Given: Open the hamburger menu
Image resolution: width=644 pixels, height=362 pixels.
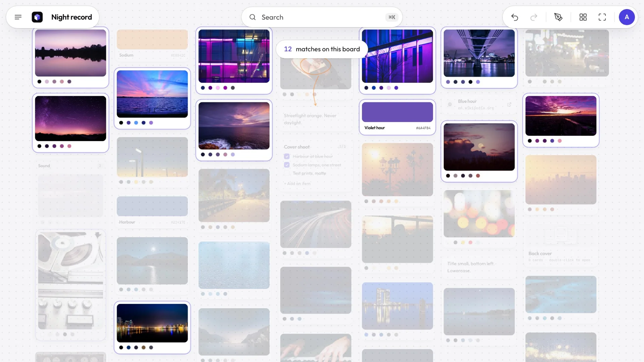Looking at the screenshot, I should 18,17.
